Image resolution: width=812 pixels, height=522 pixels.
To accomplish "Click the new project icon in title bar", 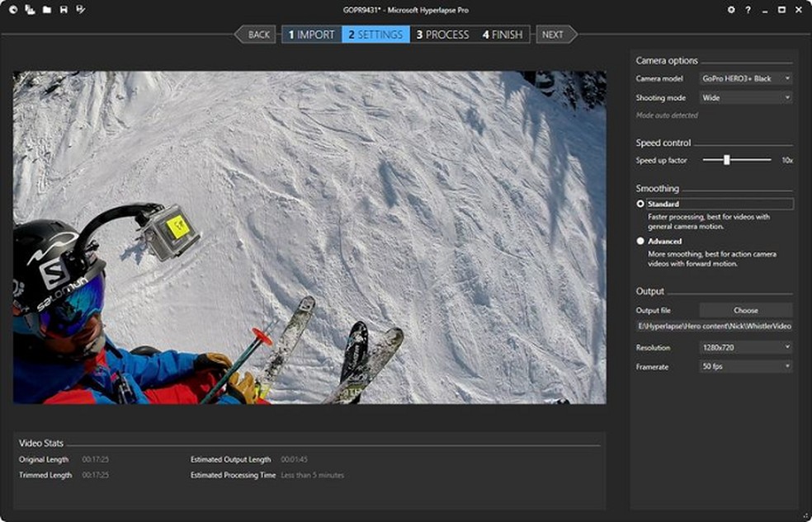I will tap(31, 10).
